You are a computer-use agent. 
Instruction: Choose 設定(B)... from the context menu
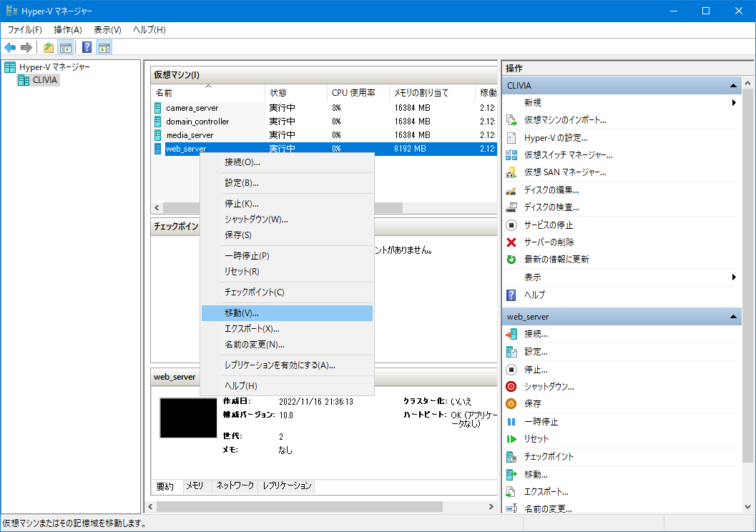coord(287,183)
